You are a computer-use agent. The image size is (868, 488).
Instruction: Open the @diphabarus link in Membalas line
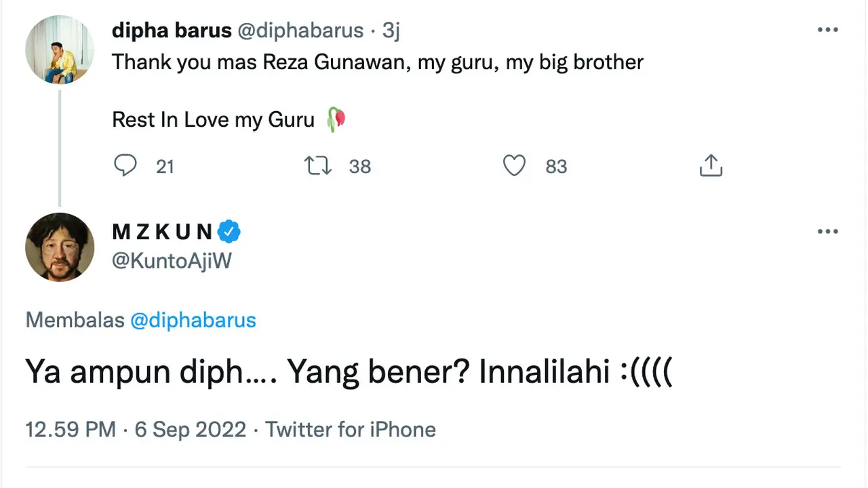193,320
